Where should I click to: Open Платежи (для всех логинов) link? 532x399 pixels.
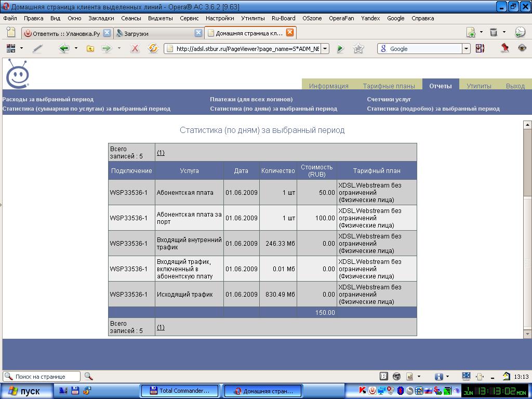[x=251, y=99]
